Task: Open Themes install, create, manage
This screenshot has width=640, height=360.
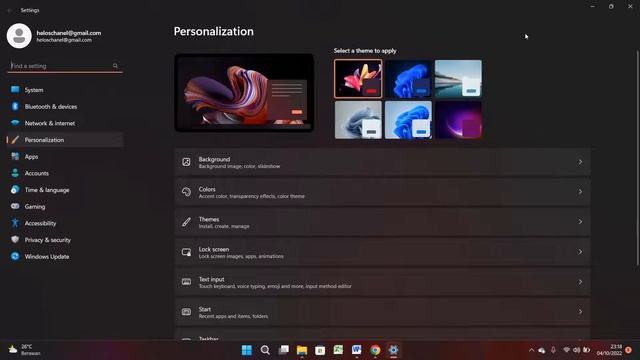Action: [382, 222]
